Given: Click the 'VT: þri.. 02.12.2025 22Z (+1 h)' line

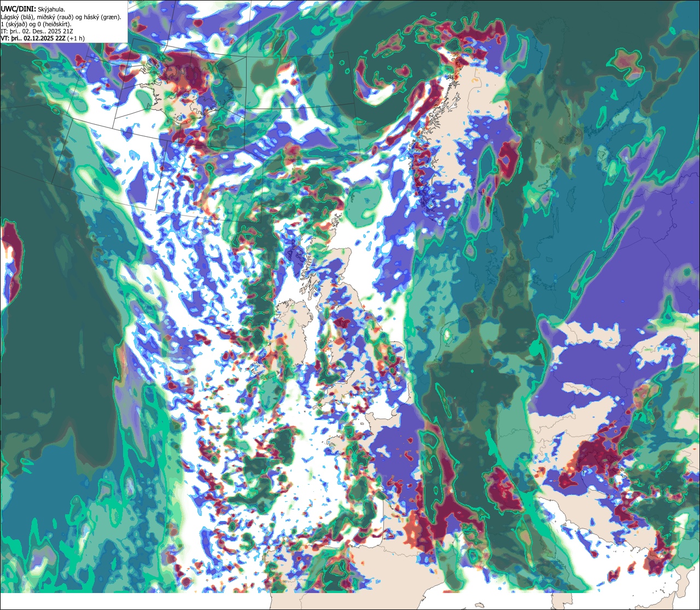Looking at the screenshot, I should pos(43,38).
